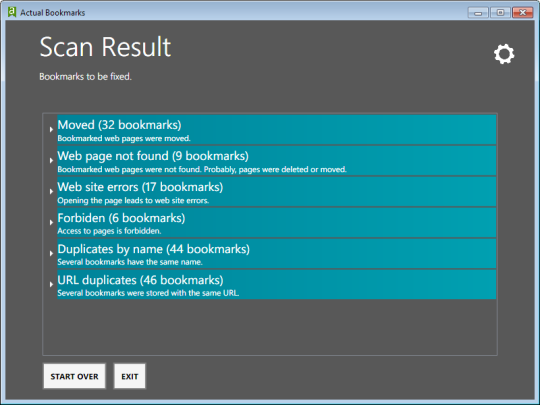The height and width of the screenshot is (405, 540).
Task: Select Moved (32 bookmarks) row
Action: [277, 129]
